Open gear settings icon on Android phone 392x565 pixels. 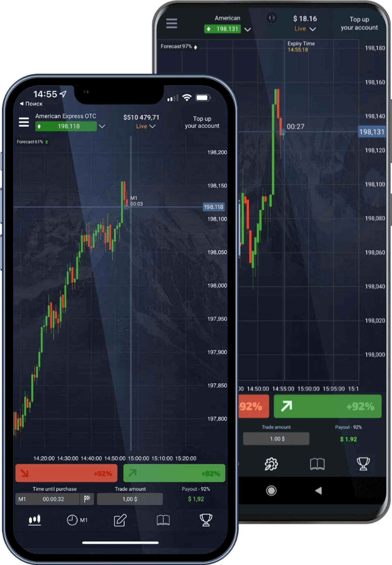pyautogui.click(x=271, y=464)
